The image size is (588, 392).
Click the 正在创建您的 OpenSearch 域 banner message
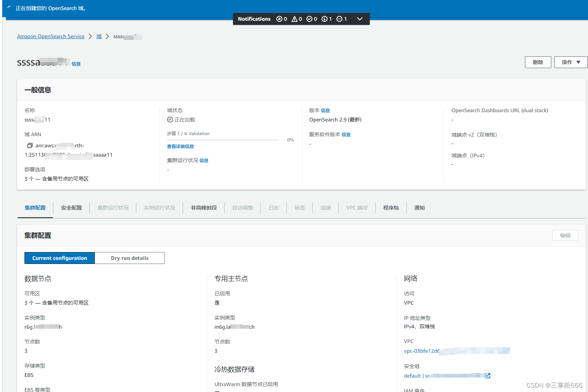(50, 8)
